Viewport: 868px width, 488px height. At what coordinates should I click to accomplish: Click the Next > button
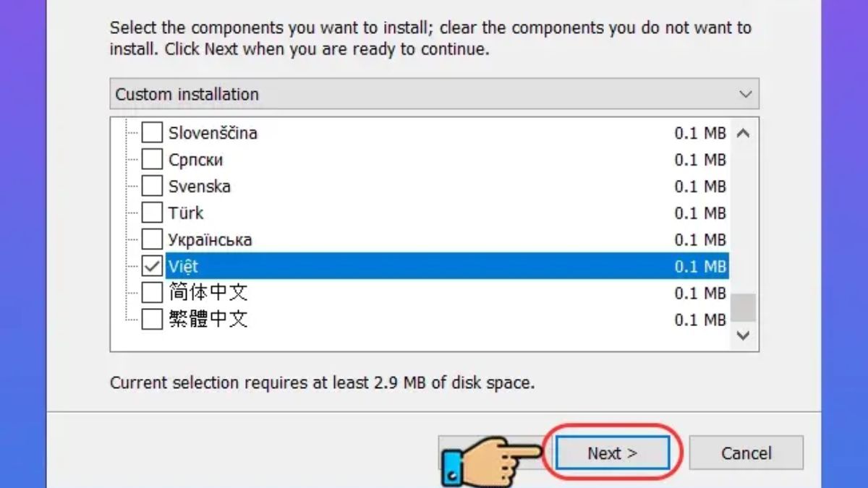[612, 453]
